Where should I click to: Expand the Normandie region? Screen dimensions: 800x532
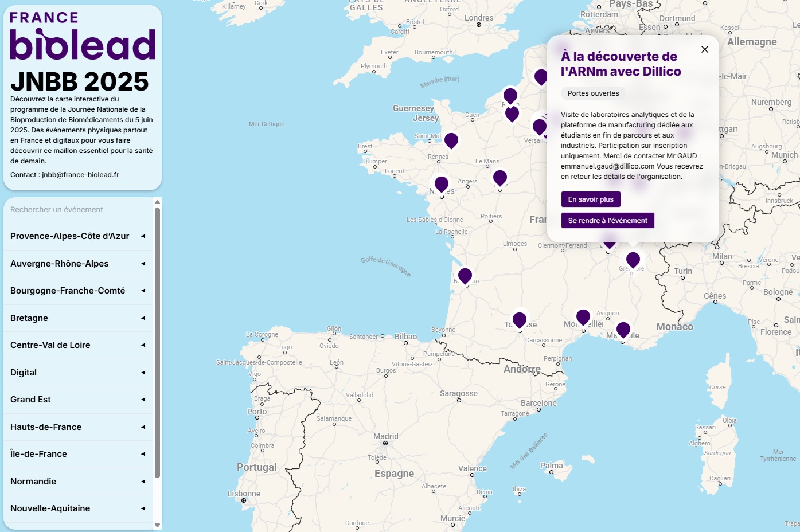79,482
